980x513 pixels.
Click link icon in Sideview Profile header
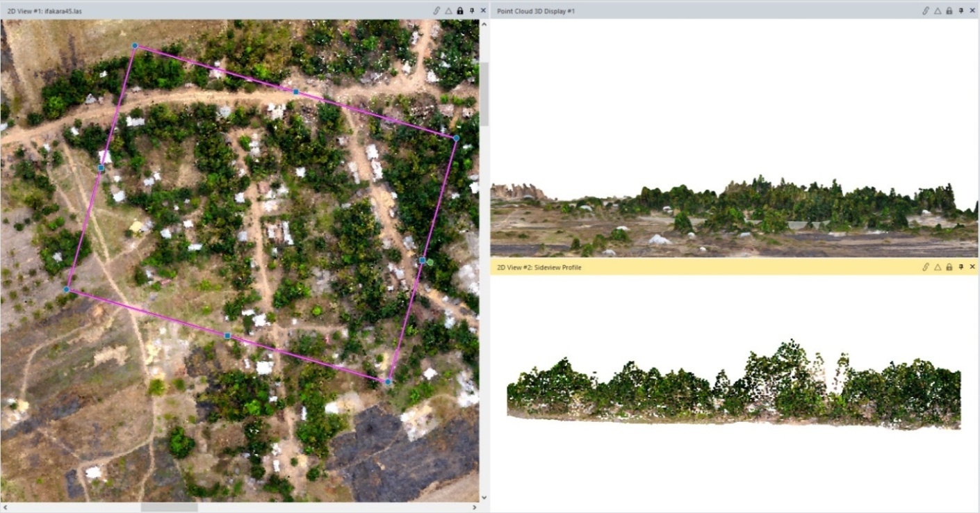coord(925,267)
